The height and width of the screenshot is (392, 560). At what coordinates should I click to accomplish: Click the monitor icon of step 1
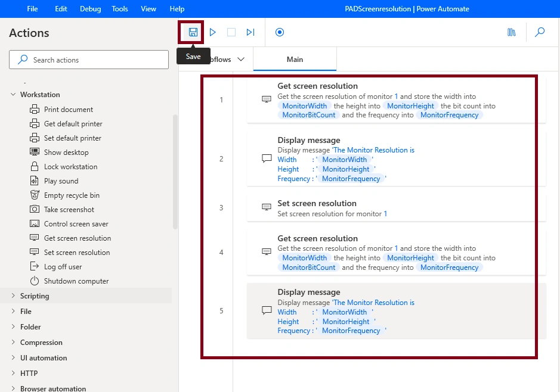coord(267,99)
